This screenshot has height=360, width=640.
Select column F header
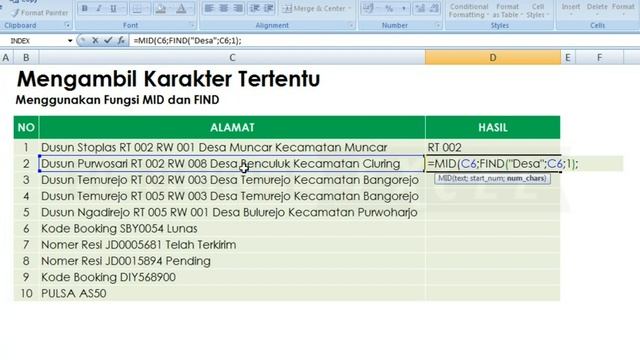(x=599, y=58)
